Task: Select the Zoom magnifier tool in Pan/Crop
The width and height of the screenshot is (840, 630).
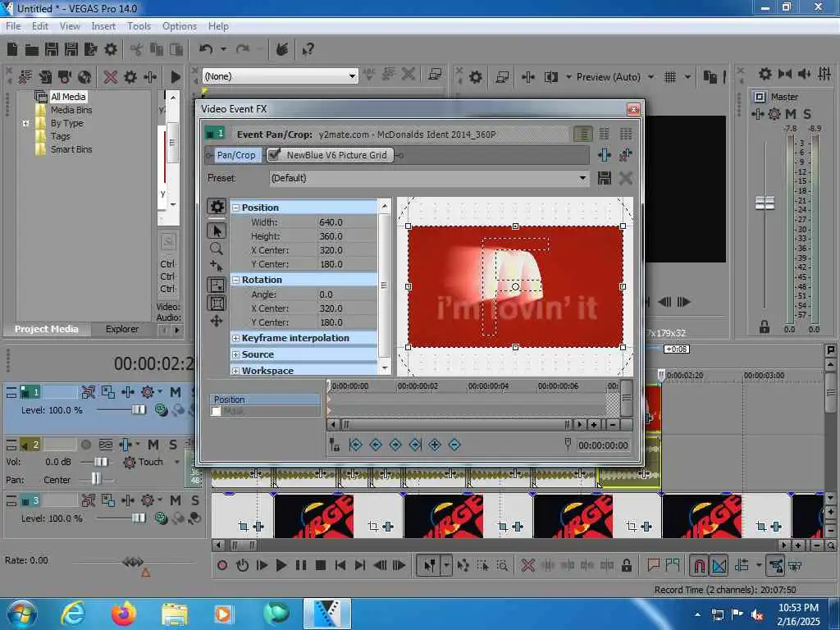Action: (217, 248)
